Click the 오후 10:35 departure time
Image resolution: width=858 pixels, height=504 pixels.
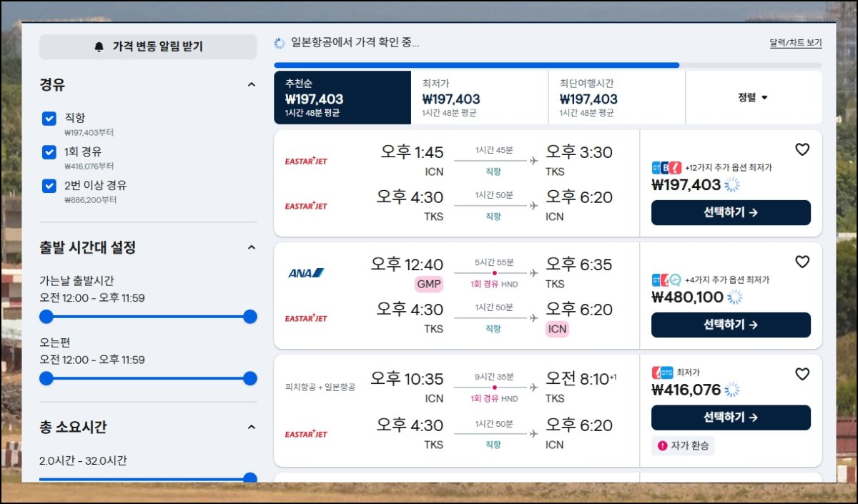point(407,379)
